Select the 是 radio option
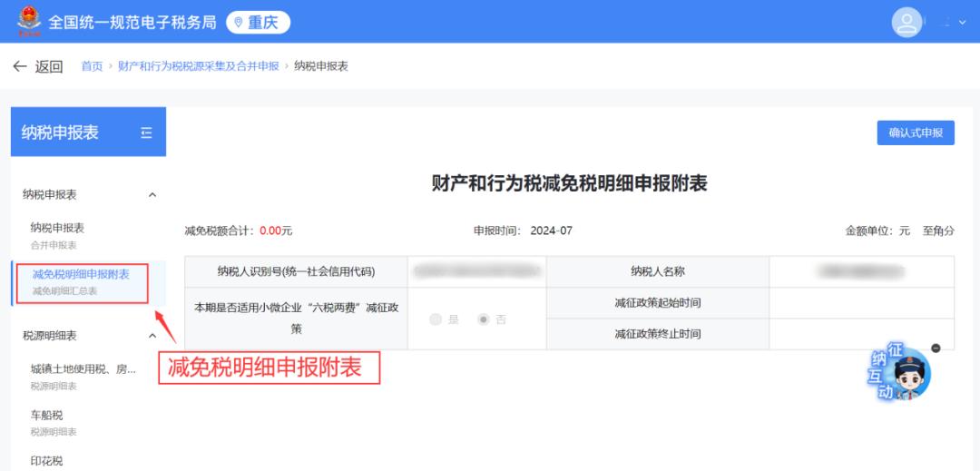This screenshot has height=471, width=980. pos(436,319)
